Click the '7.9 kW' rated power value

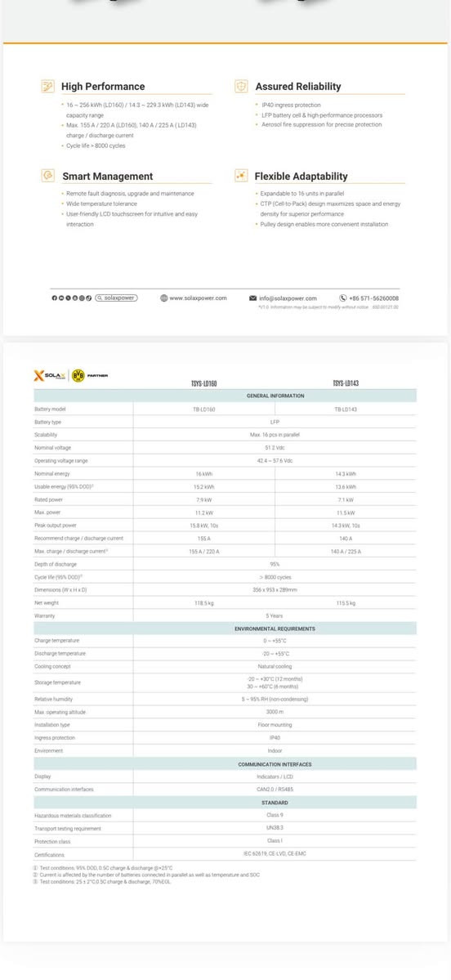click(203, 499)
